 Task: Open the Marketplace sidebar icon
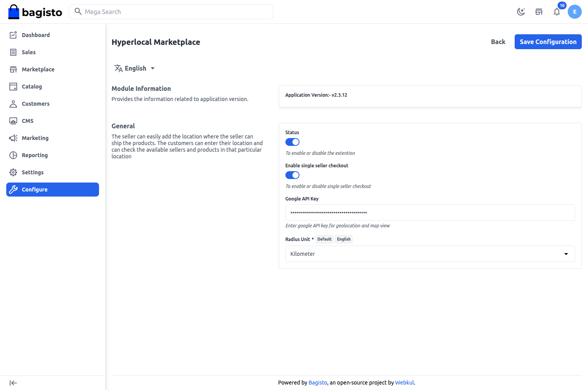13,69
